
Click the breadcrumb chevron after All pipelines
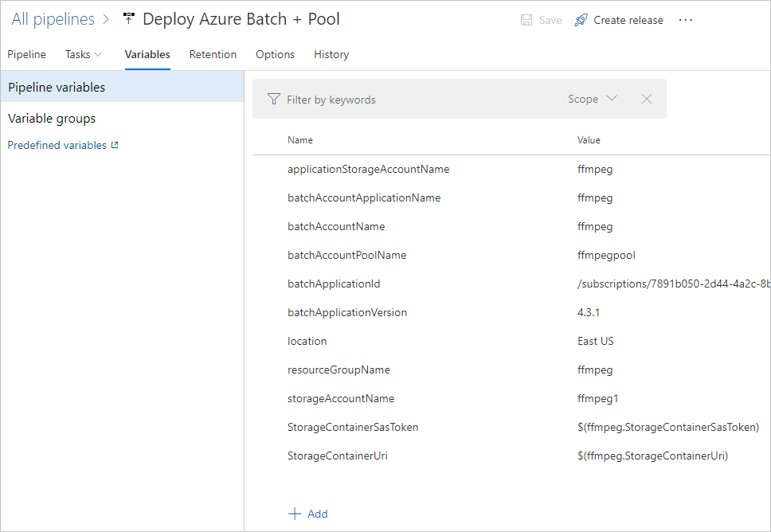coord(106,20)
